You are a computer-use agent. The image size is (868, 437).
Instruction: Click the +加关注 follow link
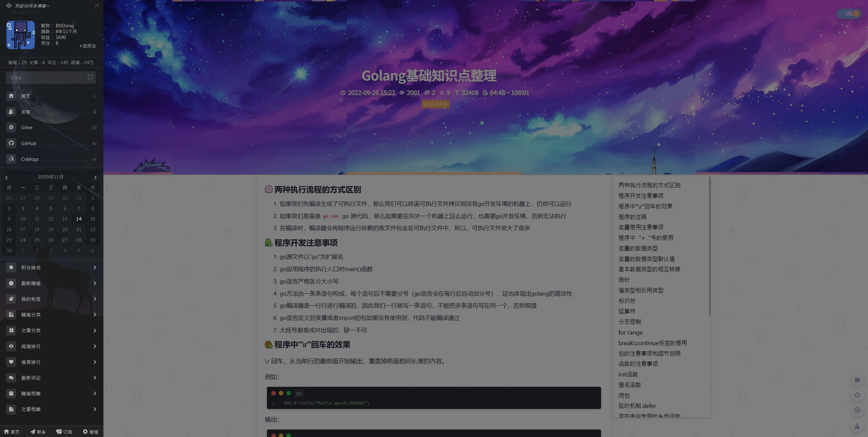[88, 46]
